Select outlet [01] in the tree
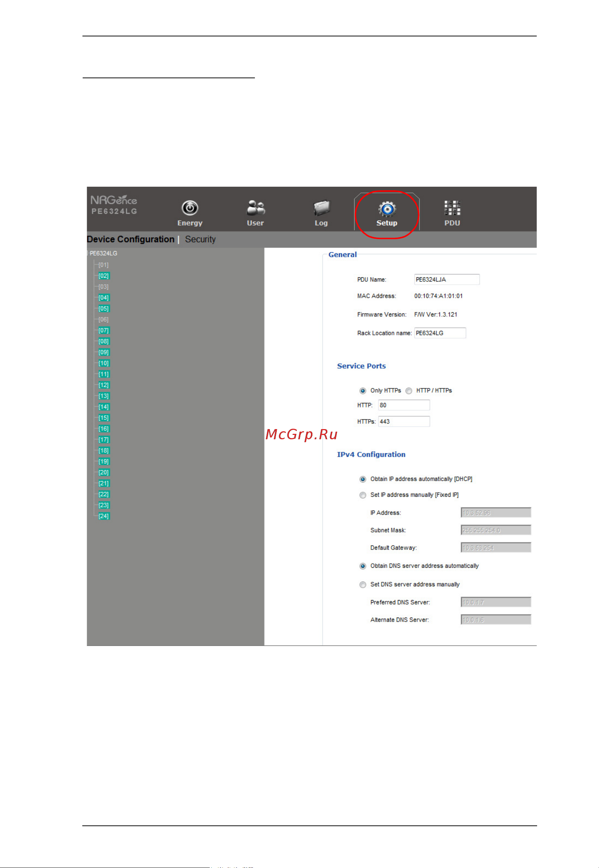 (103, 265)
